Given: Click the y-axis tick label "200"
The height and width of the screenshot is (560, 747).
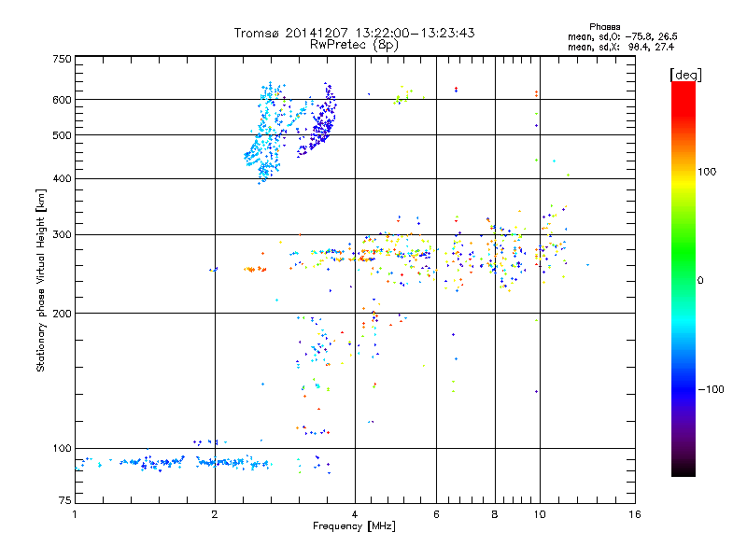Looking at the screenshot, I should 62,314.
